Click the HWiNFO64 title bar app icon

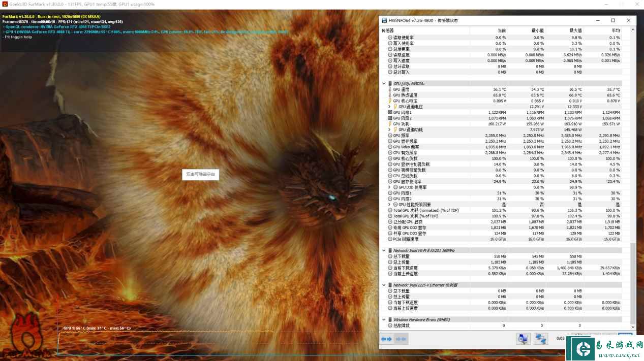(384, 20)
